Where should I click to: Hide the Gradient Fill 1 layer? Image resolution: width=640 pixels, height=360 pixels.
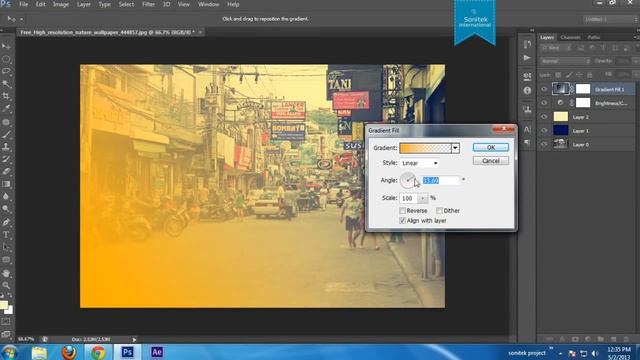click(544, 89)
